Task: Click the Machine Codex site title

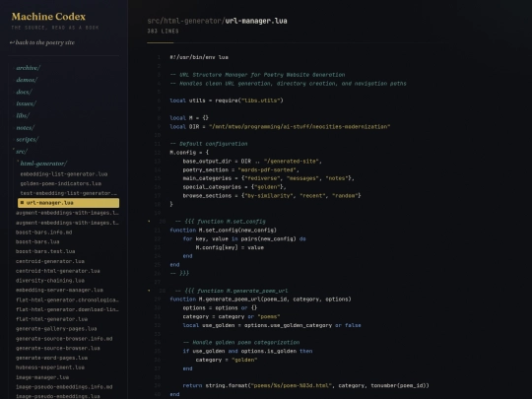Action: [48, 17]
